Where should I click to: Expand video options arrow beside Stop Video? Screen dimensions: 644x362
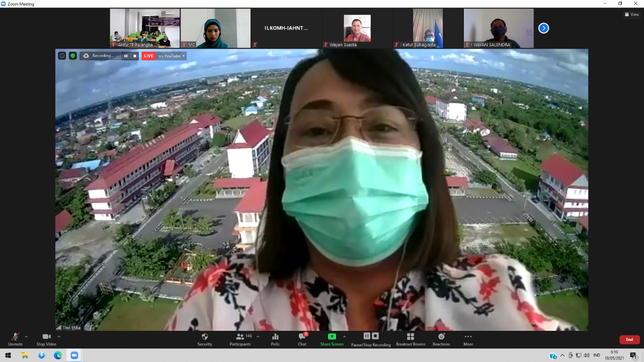tap(59, 336)
